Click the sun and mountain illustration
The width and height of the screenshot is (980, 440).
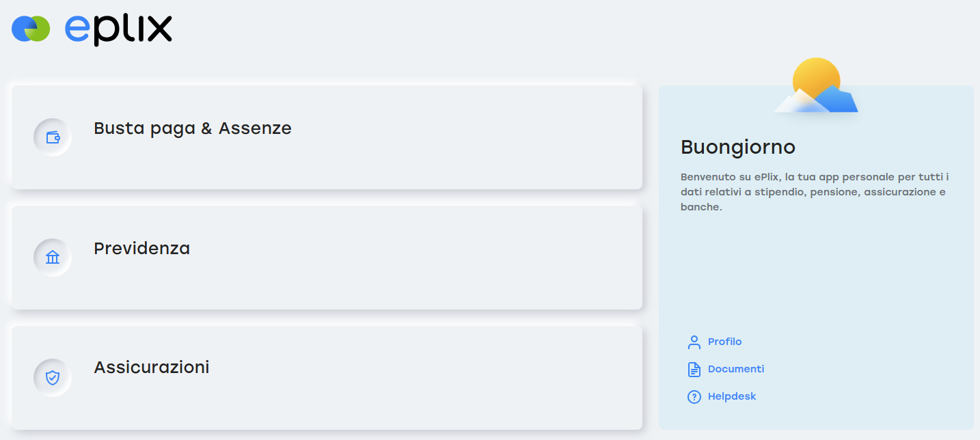tap(816, 87)
